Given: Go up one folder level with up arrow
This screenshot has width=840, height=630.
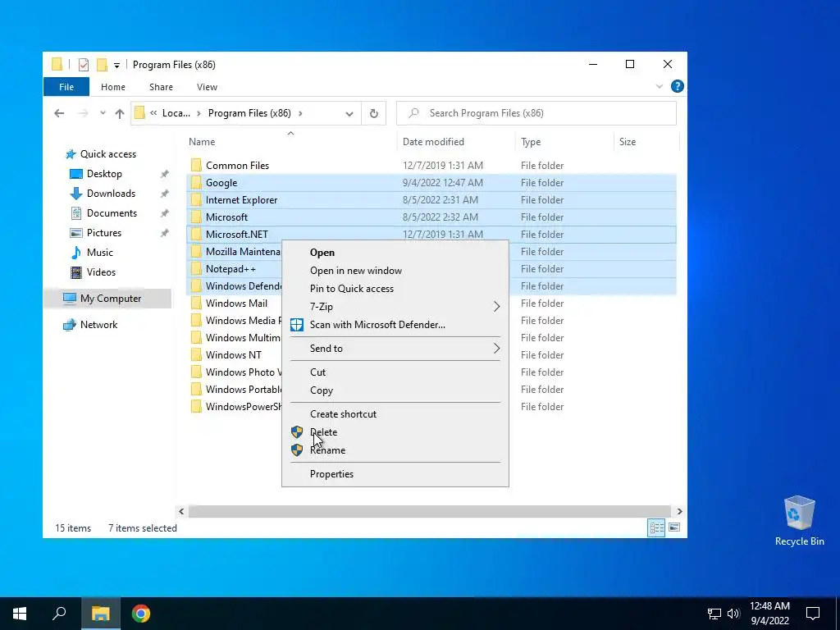Looking at the screenshot, I should (120, 113).
